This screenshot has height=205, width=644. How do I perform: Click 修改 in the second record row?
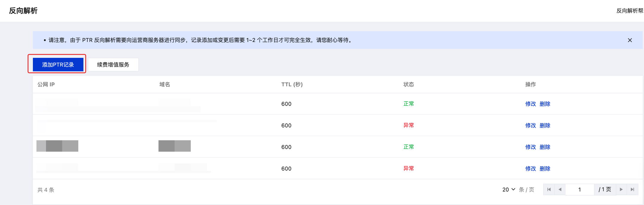tap(530, 126)
